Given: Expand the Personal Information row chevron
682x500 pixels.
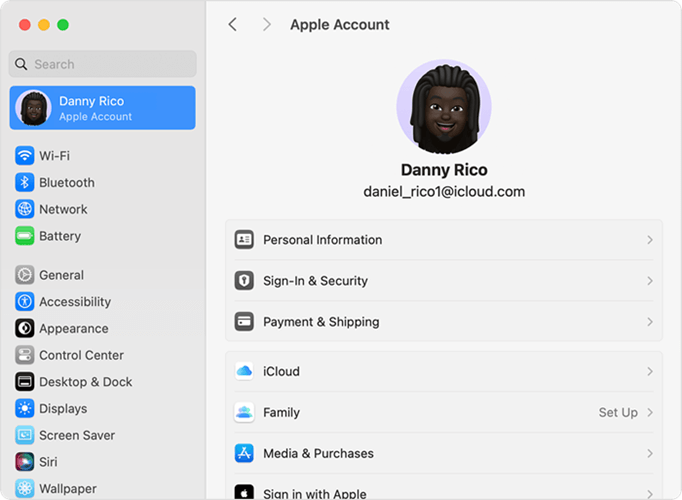Looking at the screenshot, I should tap(649, 240).
